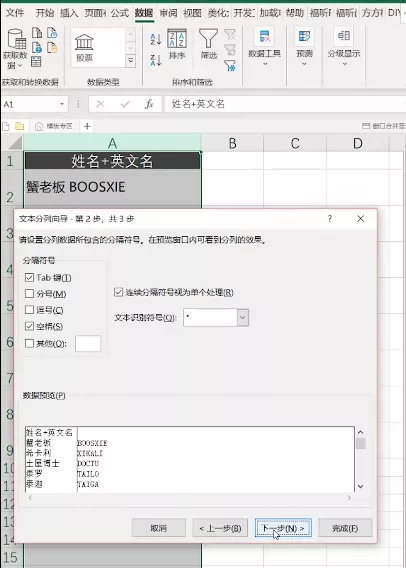The image size is (406, 568).
Task: Click the plus add tab icon
Action: click(87, 126)
